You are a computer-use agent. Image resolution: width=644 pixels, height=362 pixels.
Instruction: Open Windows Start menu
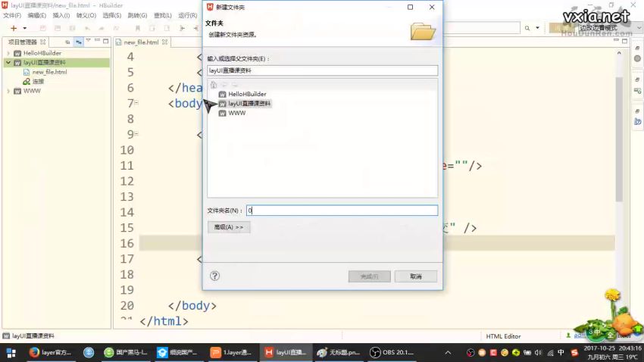coord(11,353)
